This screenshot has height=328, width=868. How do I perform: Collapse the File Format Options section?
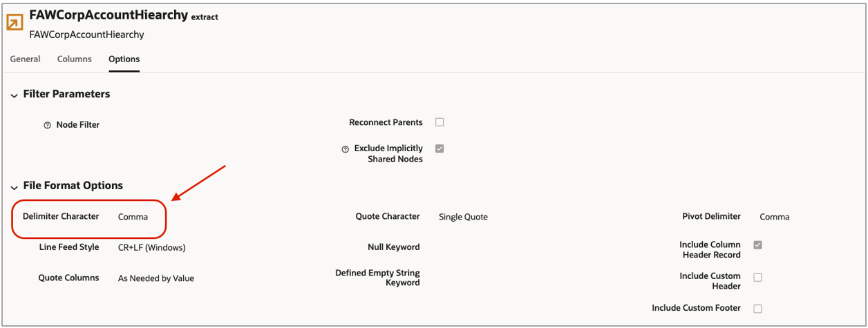(14, 187)
